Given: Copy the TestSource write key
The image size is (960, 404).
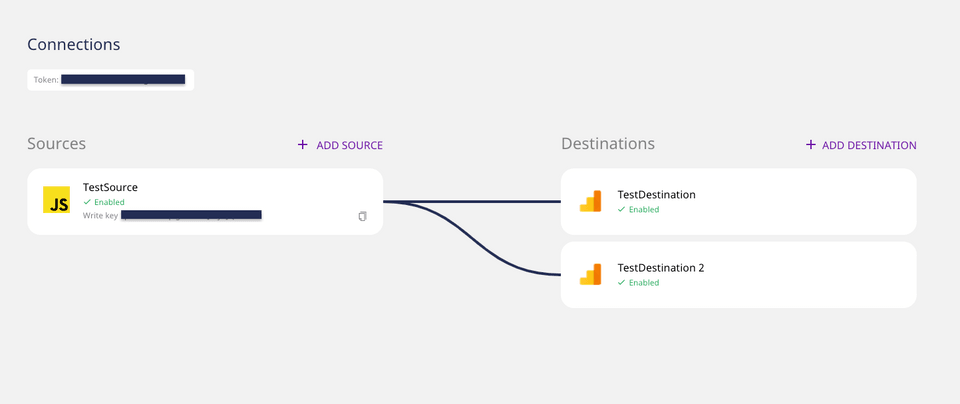Looking at the screenshot, I should (362, 216).
